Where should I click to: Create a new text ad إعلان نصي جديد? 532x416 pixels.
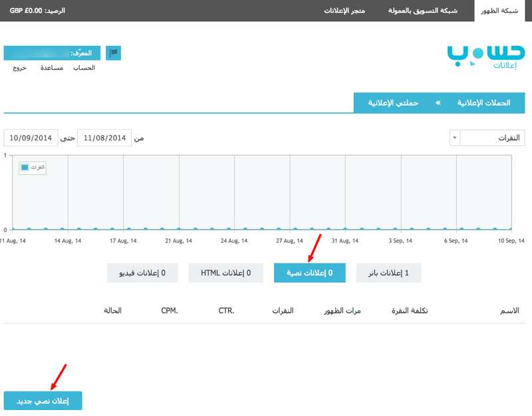43,400
